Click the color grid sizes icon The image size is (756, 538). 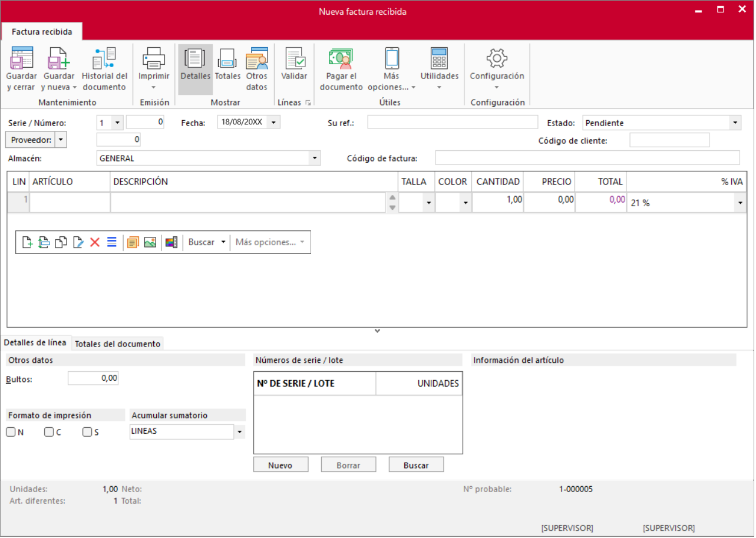pos(171,242)
